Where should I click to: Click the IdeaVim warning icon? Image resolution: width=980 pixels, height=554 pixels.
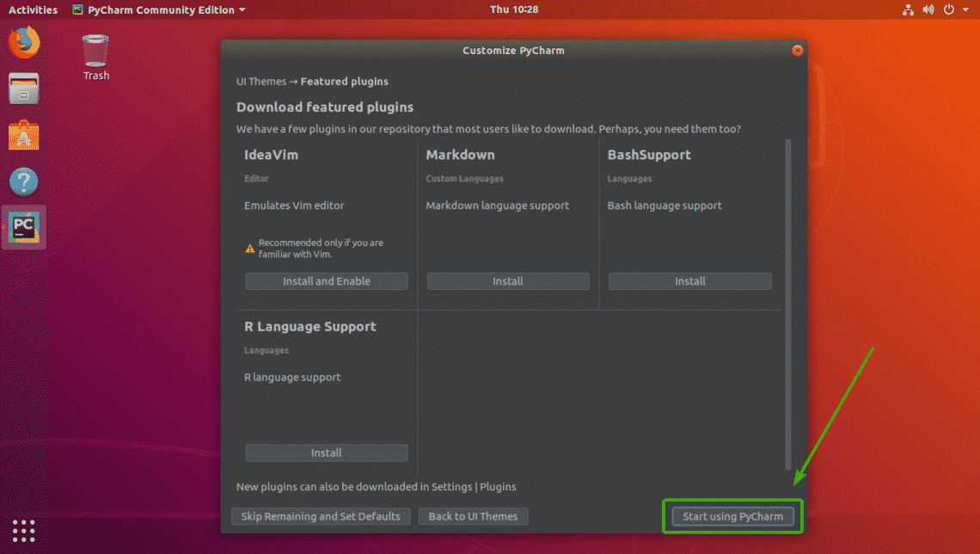pos(250,249)
